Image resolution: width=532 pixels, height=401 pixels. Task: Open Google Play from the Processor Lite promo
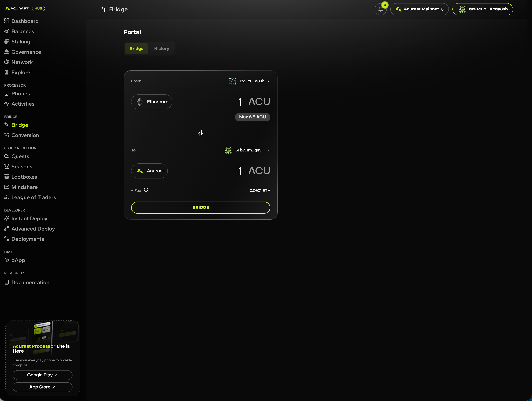42,375
